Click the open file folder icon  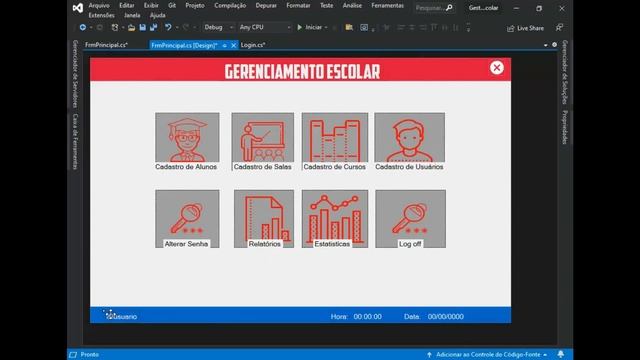point(131,27)
